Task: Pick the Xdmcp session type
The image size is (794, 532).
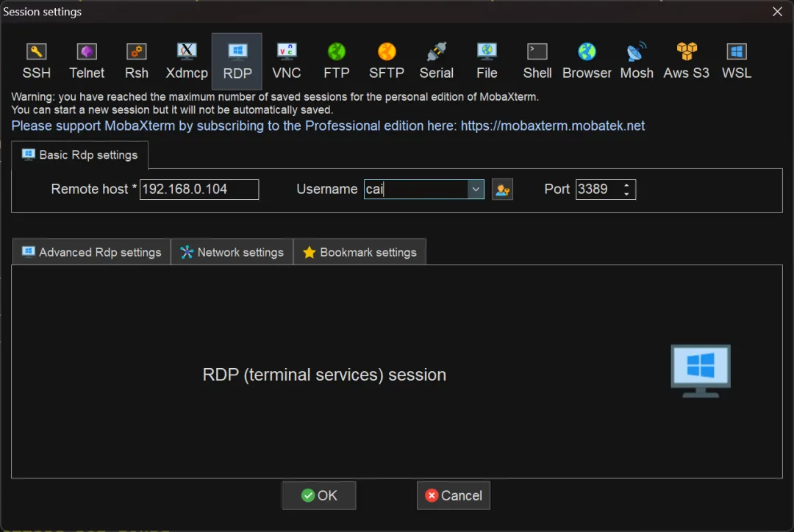Action: [187, 61]
